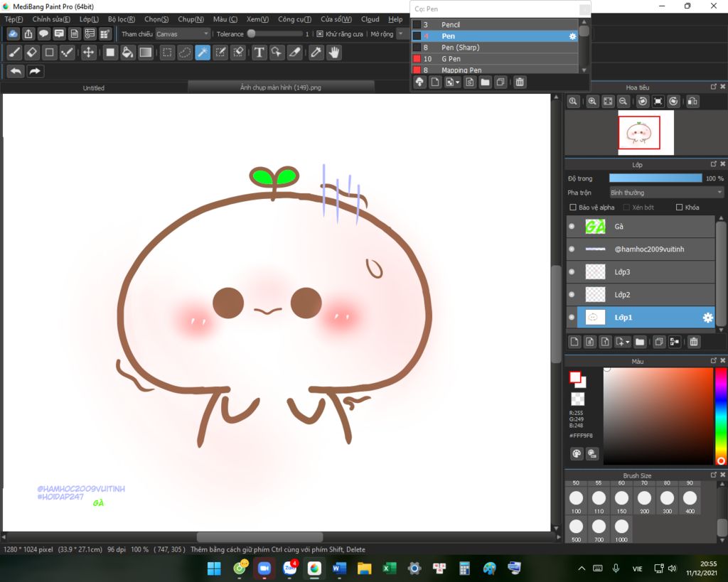
Task: Choose the Text tool
Action: (259, 53)
